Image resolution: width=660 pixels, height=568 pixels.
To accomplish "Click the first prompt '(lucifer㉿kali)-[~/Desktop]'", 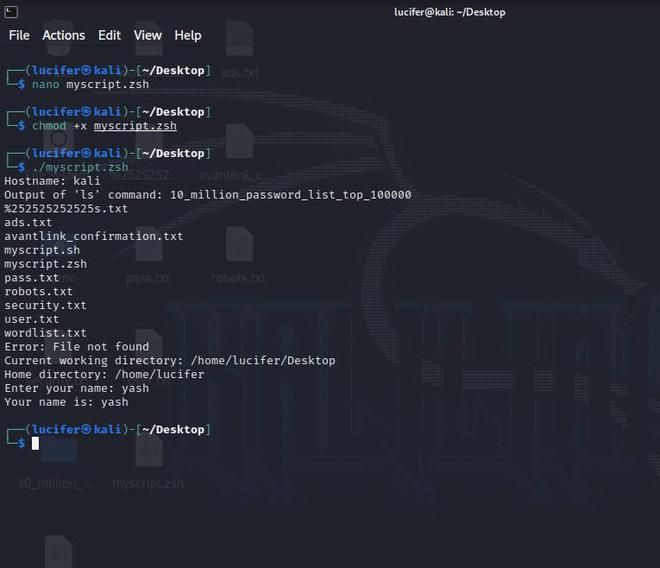I will 118,70.
